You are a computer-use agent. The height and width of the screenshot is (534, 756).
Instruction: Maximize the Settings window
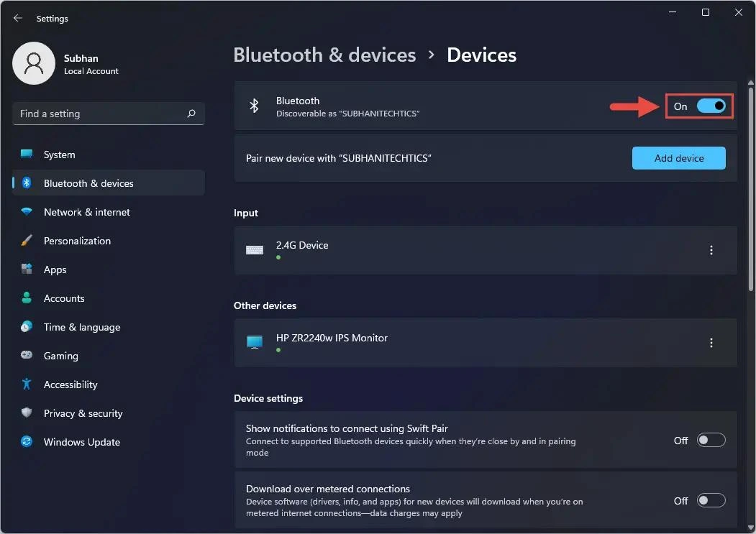coord(706,12)
